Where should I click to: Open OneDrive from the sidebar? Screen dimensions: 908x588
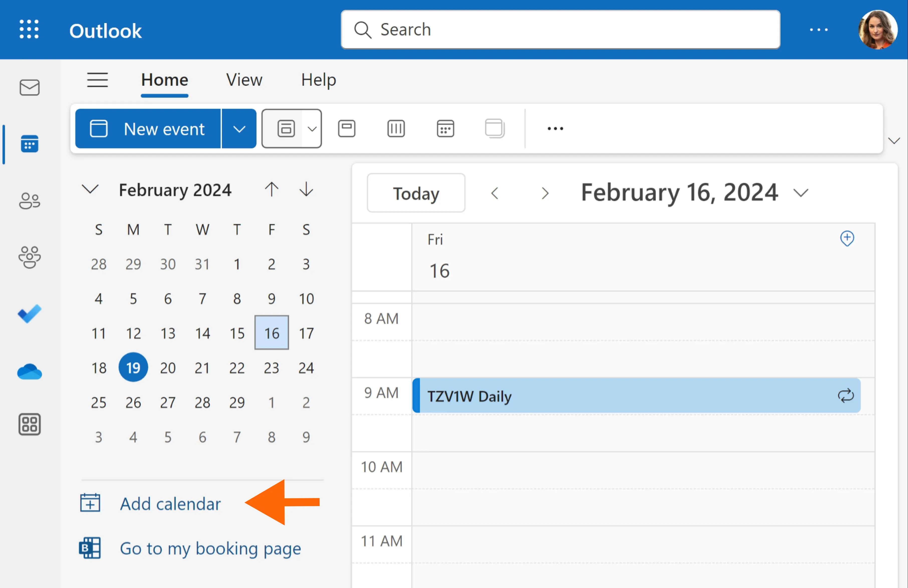(x=29, y=371)
